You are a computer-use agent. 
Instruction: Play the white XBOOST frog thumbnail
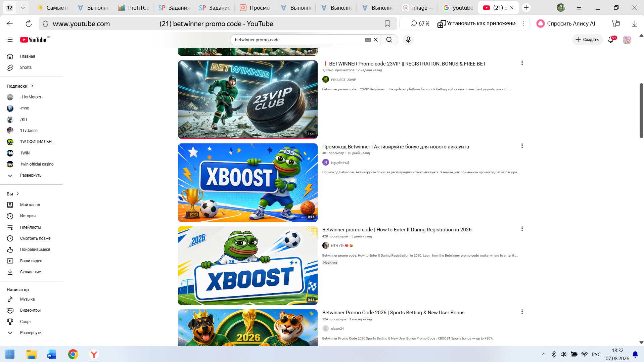coord(248,266)
